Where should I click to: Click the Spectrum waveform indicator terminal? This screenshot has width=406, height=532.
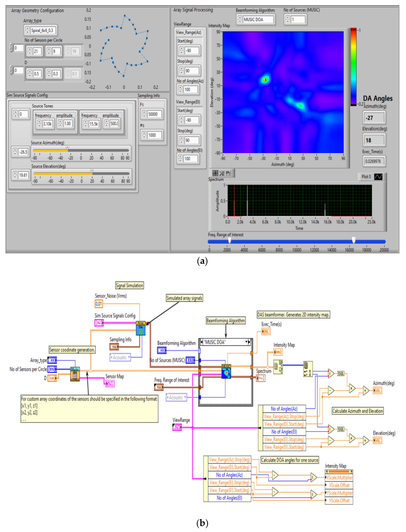tap(261, 378)
